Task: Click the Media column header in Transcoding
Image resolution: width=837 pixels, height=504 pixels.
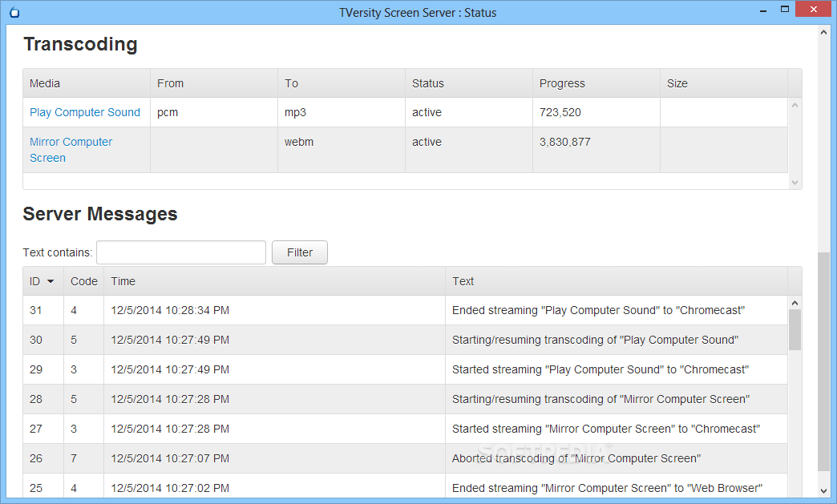Action: point(87,83)
